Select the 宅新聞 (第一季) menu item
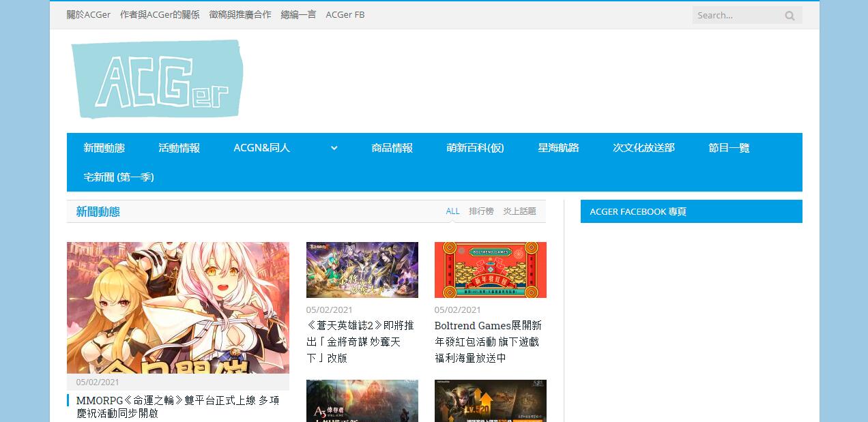Viewport: 868px width, 422px height. click(119, 177)
